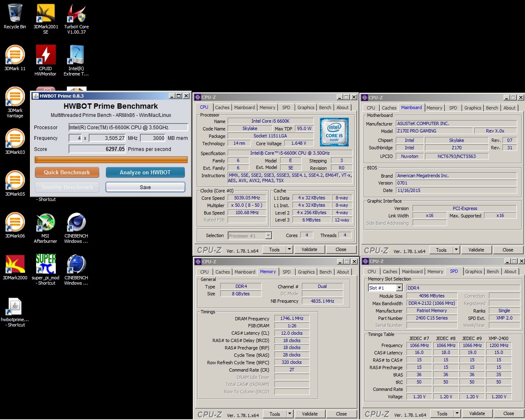Launch 3DMark06 desktop icon
The image size is (525, 420).
(x=15, y=225)
